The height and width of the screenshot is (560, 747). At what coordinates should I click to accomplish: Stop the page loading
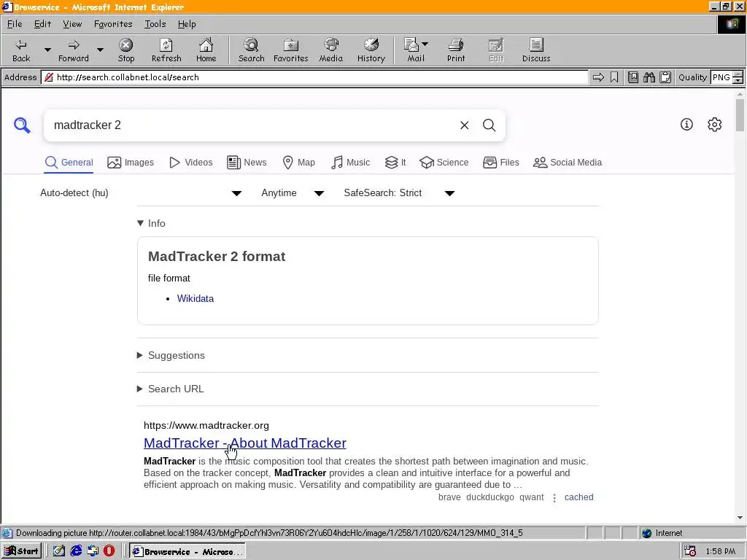pos(125,50)
